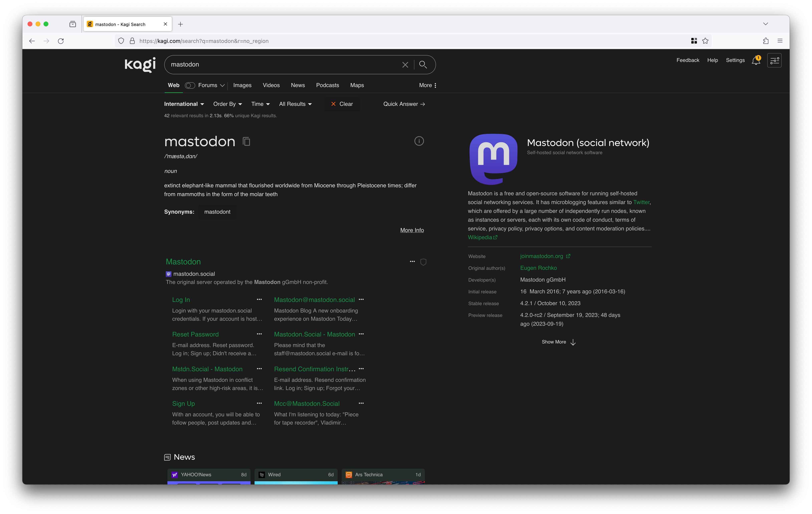This screenshot has height=514, width=812.
Task: Copy the mastodon definition word
Action: [246, 142]
